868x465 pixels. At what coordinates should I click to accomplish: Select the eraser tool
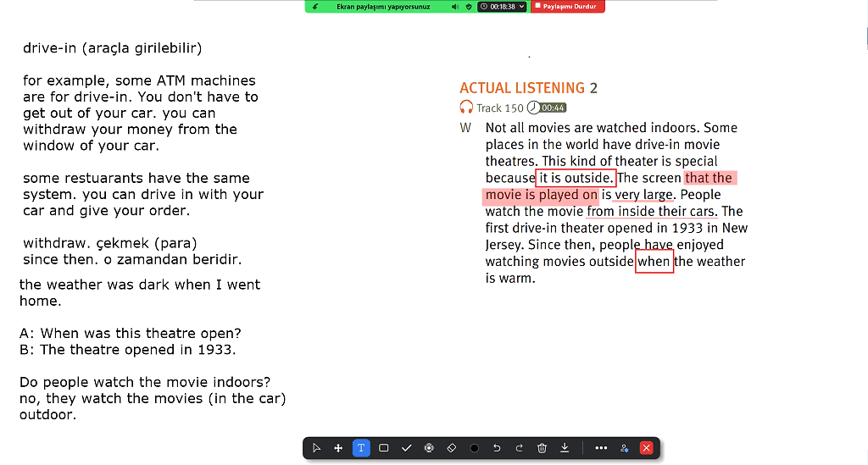(452, 448)
